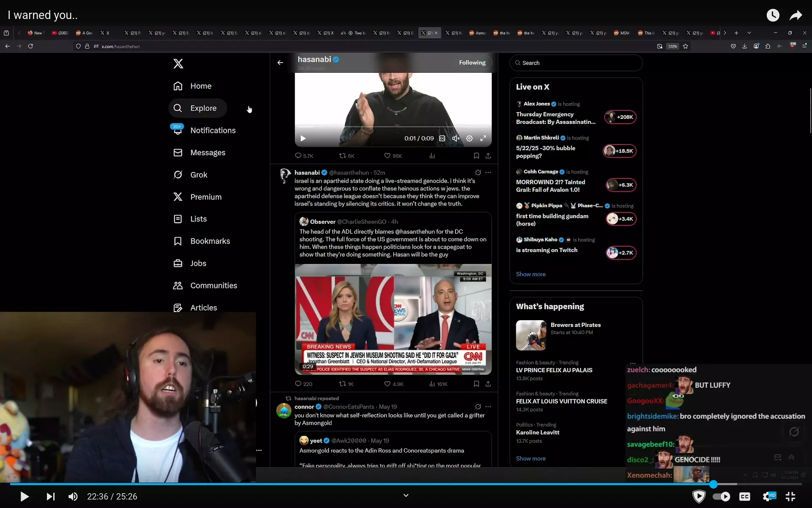Exit fullscreen in the YouTube player

(x=790, y=496)
